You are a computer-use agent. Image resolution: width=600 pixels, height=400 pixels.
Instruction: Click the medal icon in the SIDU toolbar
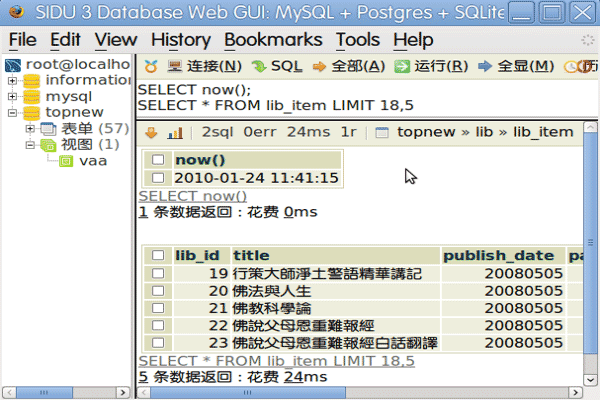151,66
